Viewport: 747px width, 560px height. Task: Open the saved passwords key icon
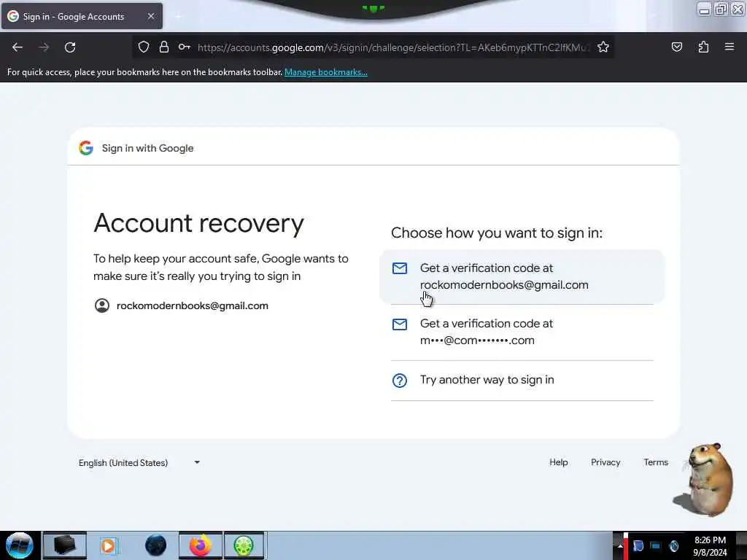[x=185, y=47]
